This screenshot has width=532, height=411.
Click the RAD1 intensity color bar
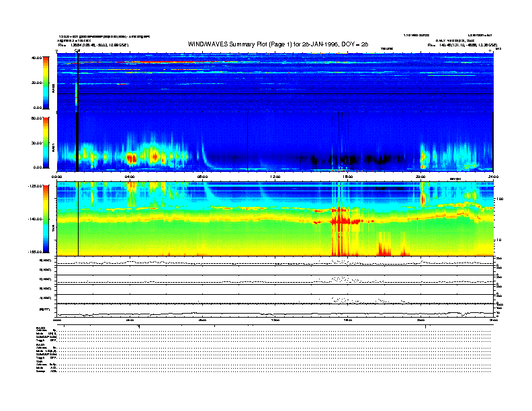tap(46, 142)
